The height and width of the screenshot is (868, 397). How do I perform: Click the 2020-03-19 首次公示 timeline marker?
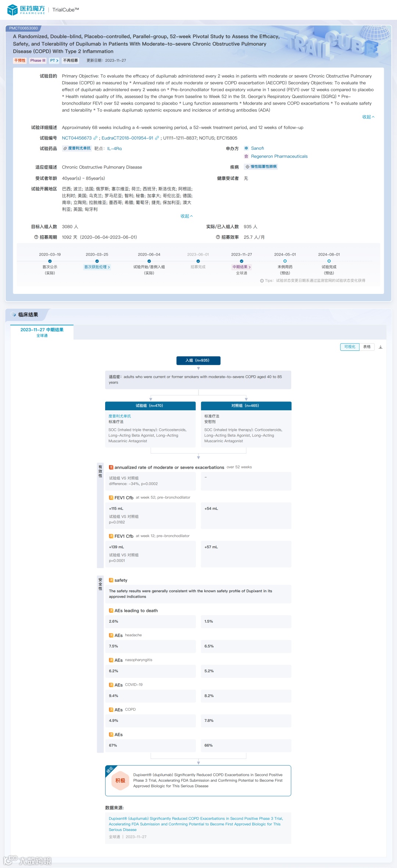pos(50,261)
